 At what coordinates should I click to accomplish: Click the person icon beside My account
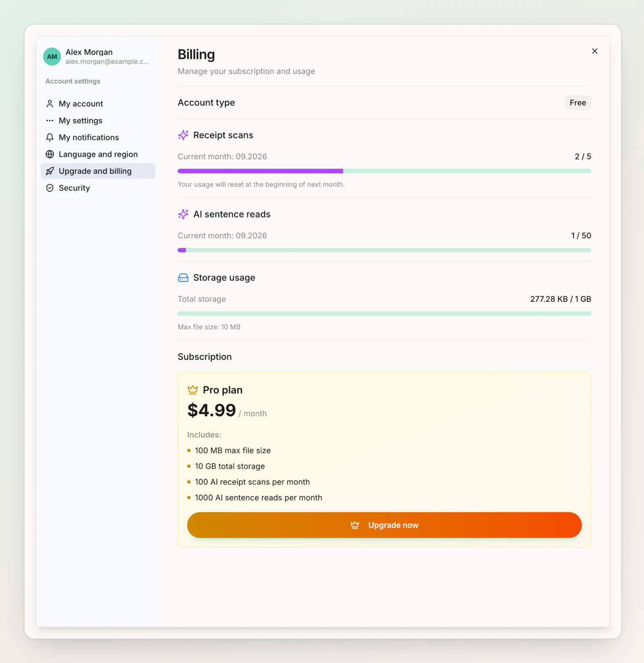pos(50,104)
